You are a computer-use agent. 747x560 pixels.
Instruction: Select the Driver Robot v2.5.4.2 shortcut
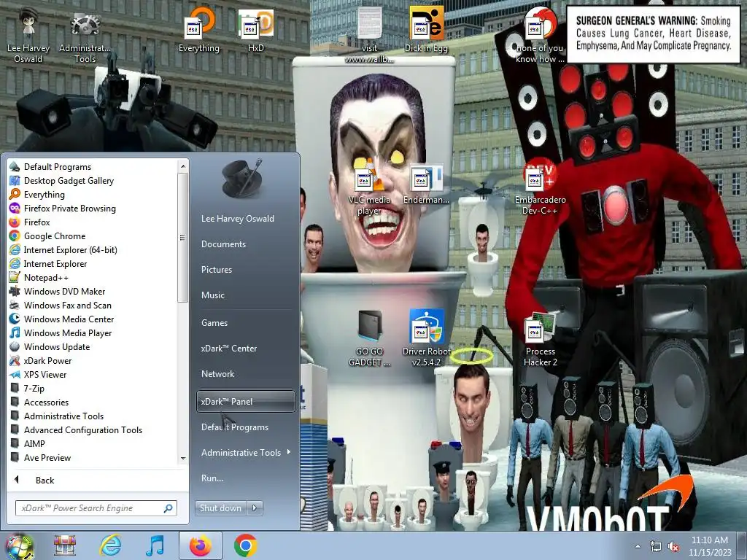click(x=426, y=338)
